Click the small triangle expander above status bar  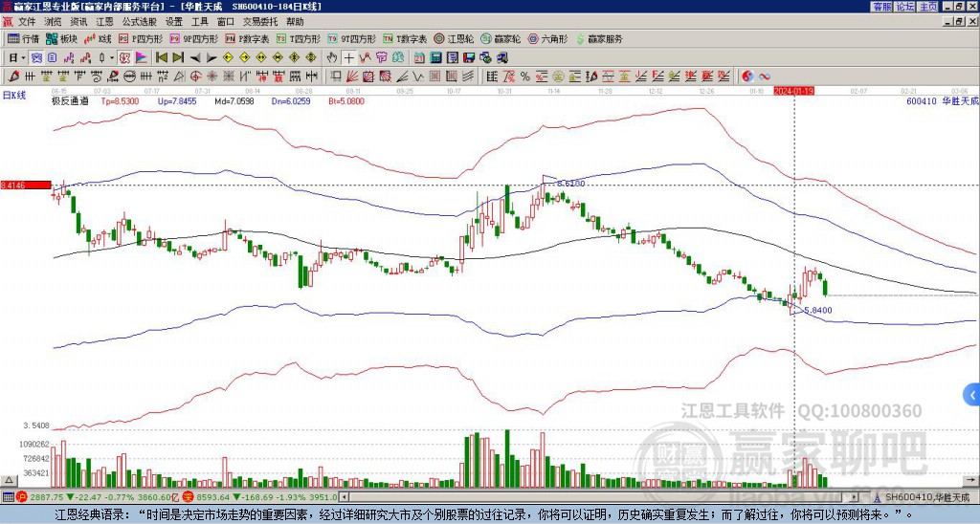(x=8, y=480)
